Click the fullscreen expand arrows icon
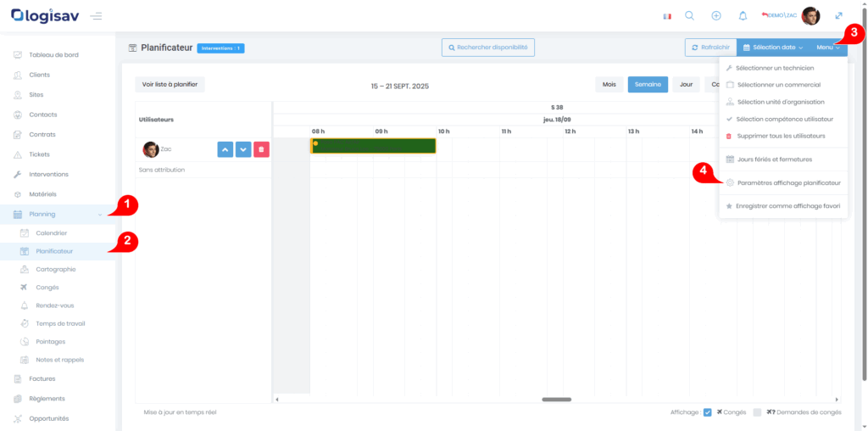 (x=838, y=15)
